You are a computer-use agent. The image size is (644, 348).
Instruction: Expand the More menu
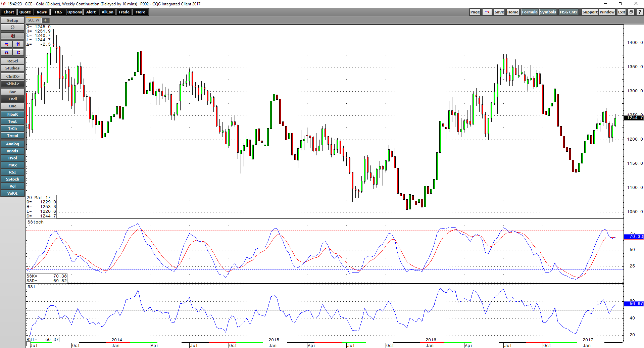[140, 12]
